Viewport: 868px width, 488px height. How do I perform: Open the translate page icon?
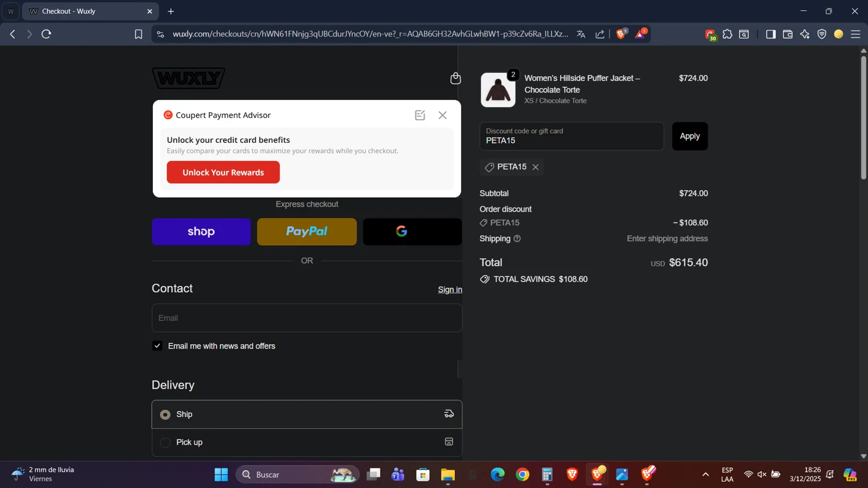pos(581,34)
